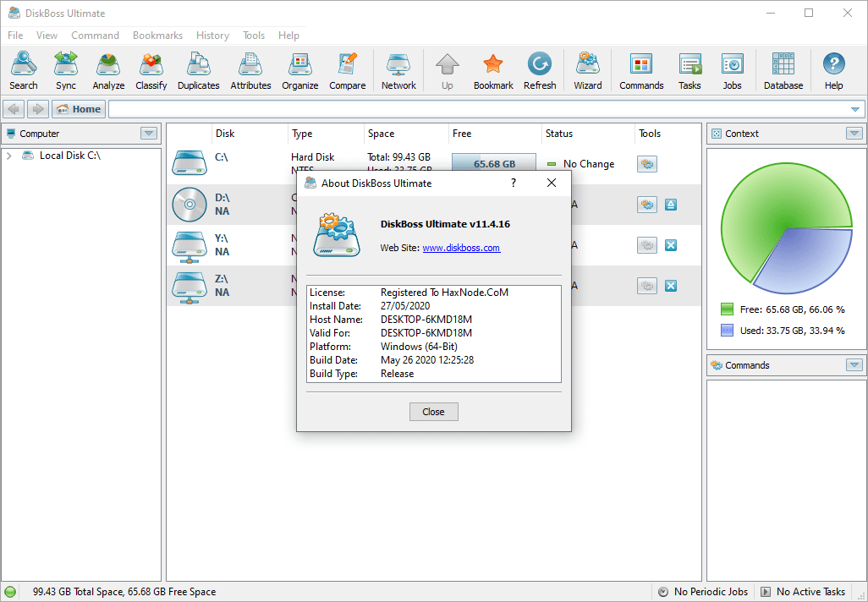Expand the Local Disk C:\ tree node
Screen dimensions: 868x602
point(8,156)
